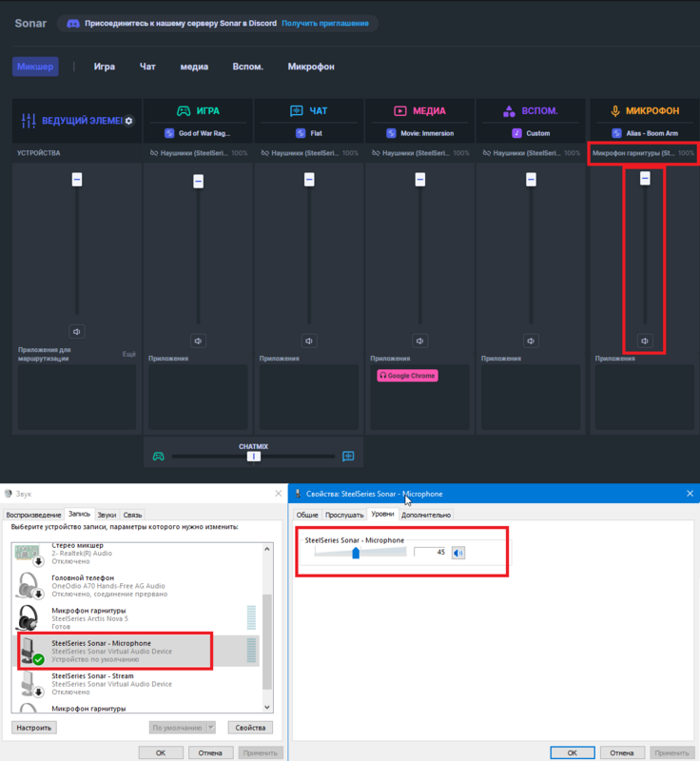Switch to the Чат tab in Sonar

pyautogui.click(x=147, y=67)
